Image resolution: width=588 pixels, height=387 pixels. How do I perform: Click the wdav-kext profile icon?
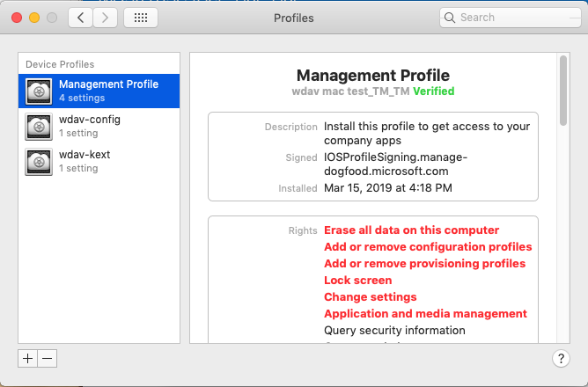pos(39,162)
